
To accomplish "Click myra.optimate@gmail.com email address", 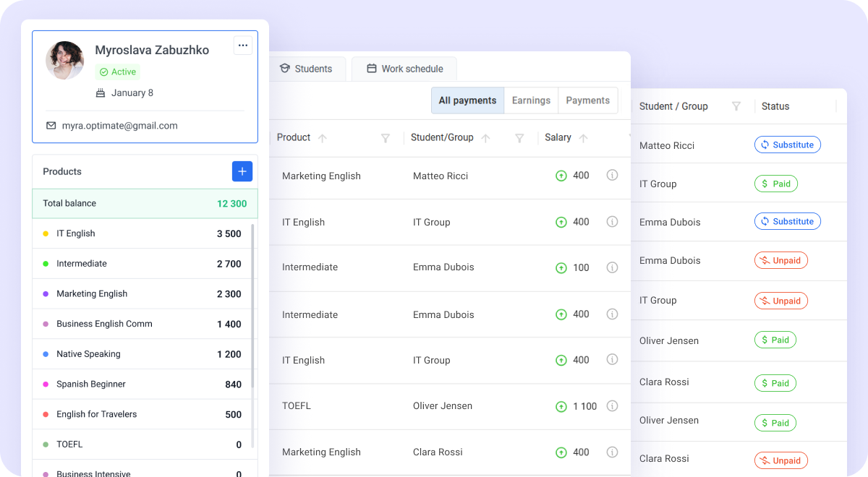I will point(119,126).
